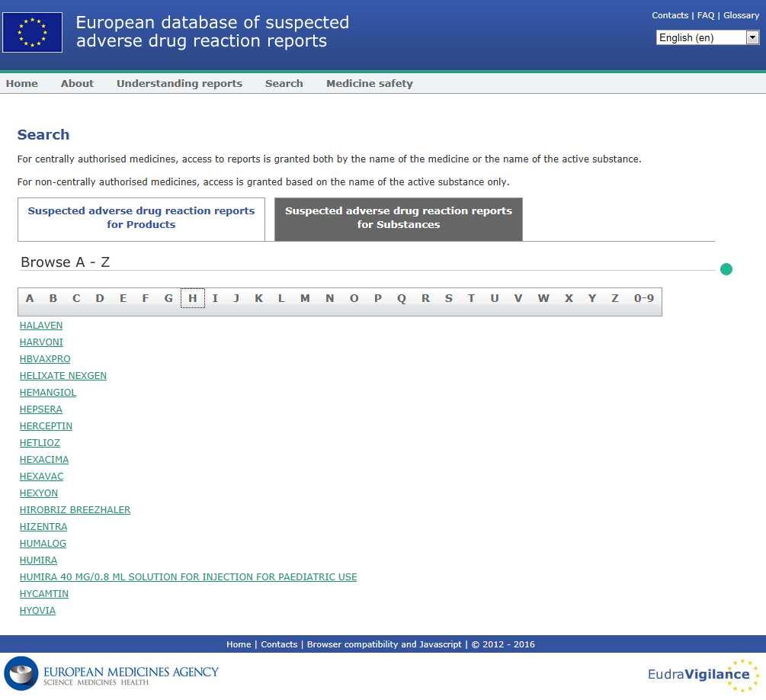Open the HERCEPTIN report link
The height and width of the screenshot is (700, 766).
point(46,426)
